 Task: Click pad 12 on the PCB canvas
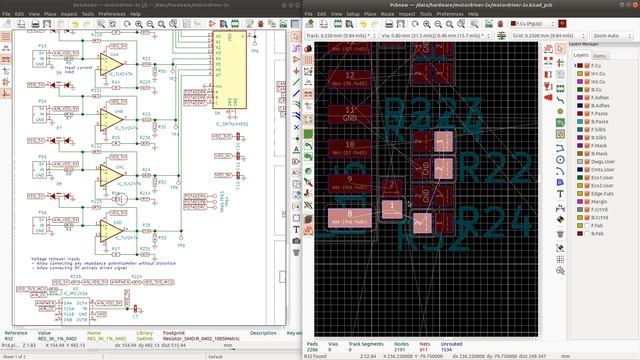[x=350, y=80]
